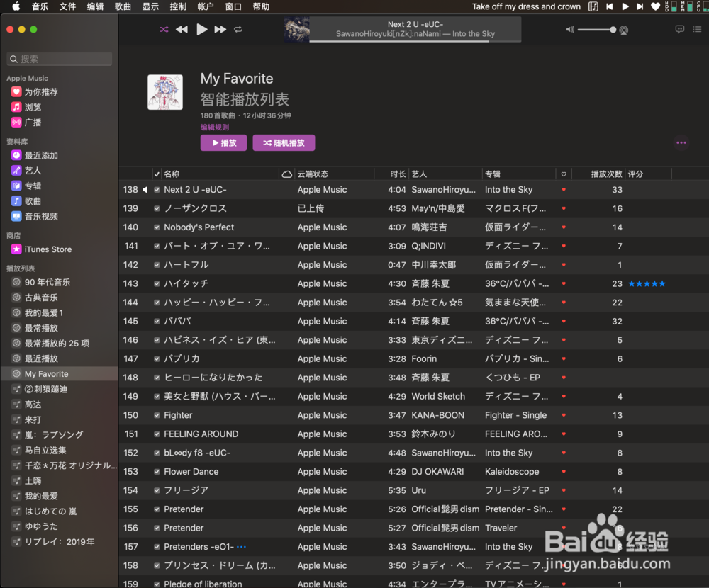Viewport: 709px width, 588px height.
Task: Uncheck パプリカ checkbox
Action: pyautogui.click(x=157, y=359)
